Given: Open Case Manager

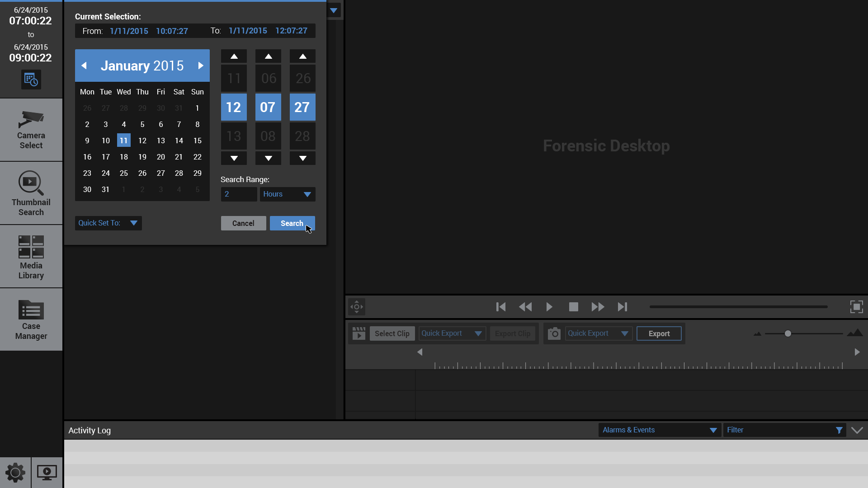Looking at the screenshot, I should pyautogui.click(x=31, y=319).
